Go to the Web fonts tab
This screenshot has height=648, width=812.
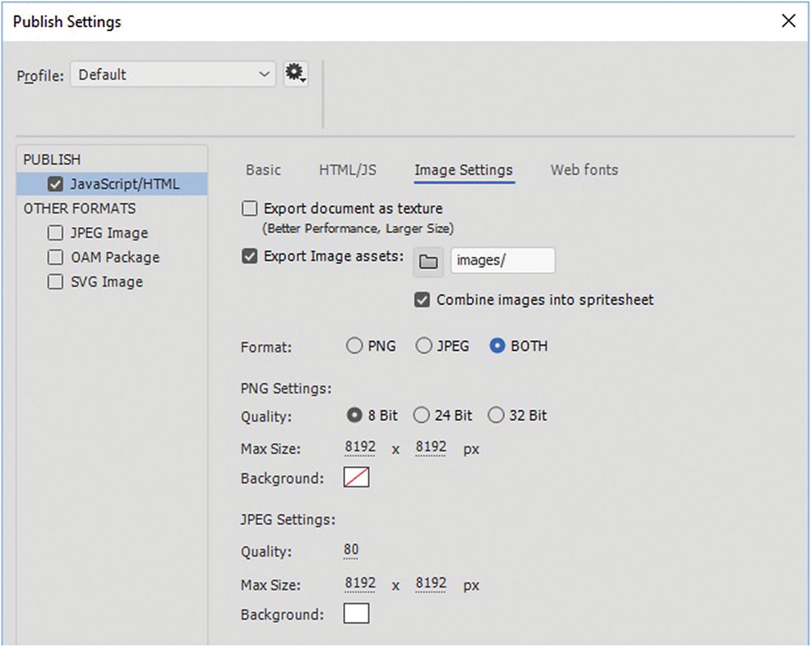584,170
